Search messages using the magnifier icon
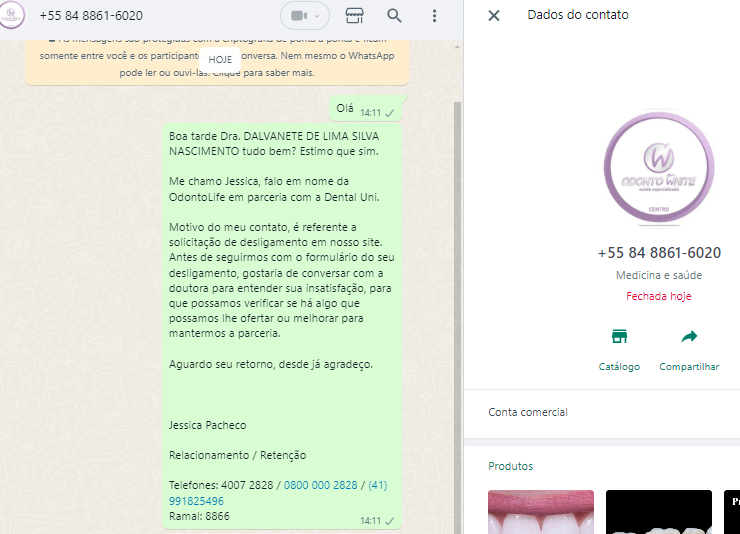Image resolution: width=740 pixels, height=534 pixels. point(394,16)
